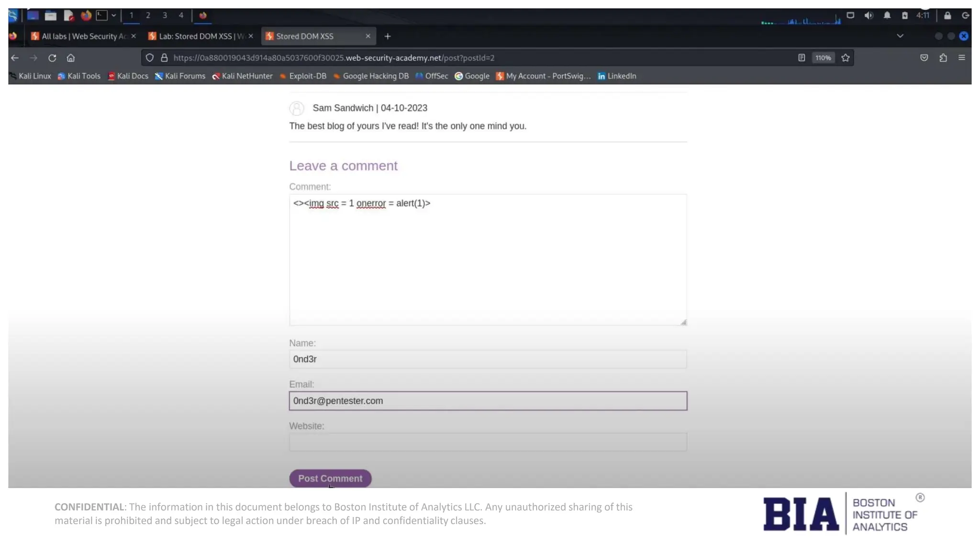Open the extensions puzzle icon

point(943,58)
